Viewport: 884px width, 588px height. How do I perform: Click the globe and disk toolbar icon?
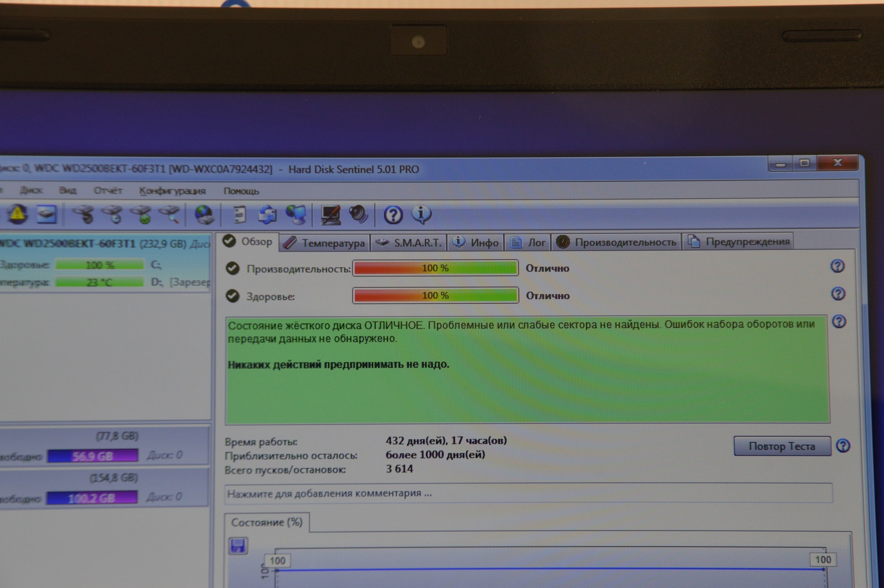pos(204,215)
